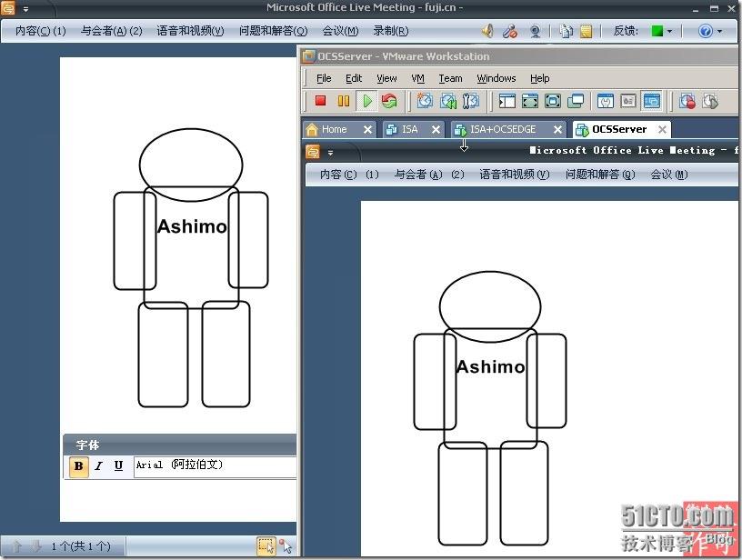
Task: Open quick access dropdown inside the VM Live Meeting
Action: pyautogui.click(x=330, y=153)
